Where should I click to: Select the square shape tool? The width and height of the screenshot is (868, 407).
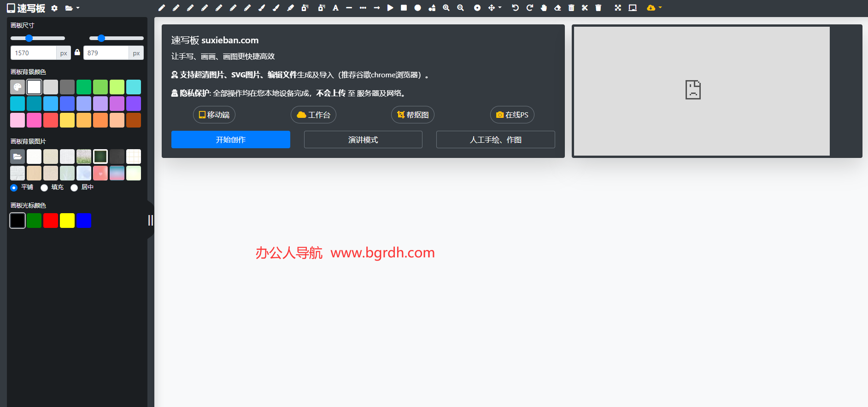[x=404, y=8]
